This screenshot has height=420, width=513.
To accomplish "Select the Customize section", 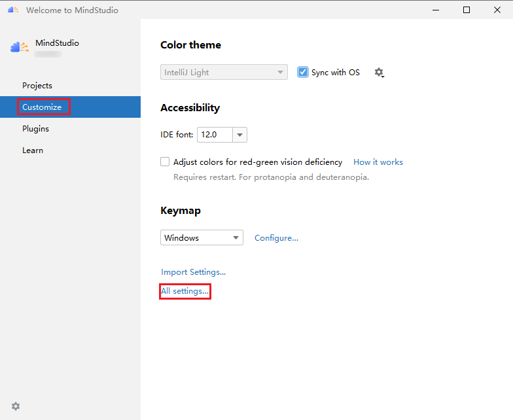I will (71, 107).
